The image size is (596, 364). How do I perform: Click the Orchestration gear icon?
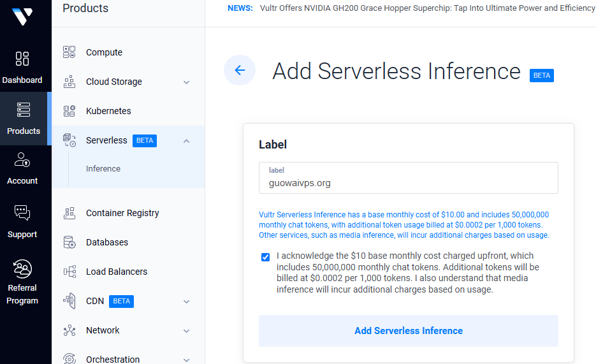click(69, 359)
